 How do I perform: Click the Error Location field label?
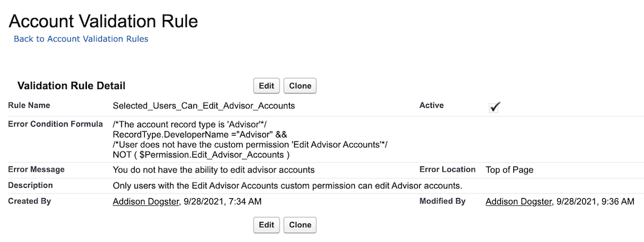448,169
